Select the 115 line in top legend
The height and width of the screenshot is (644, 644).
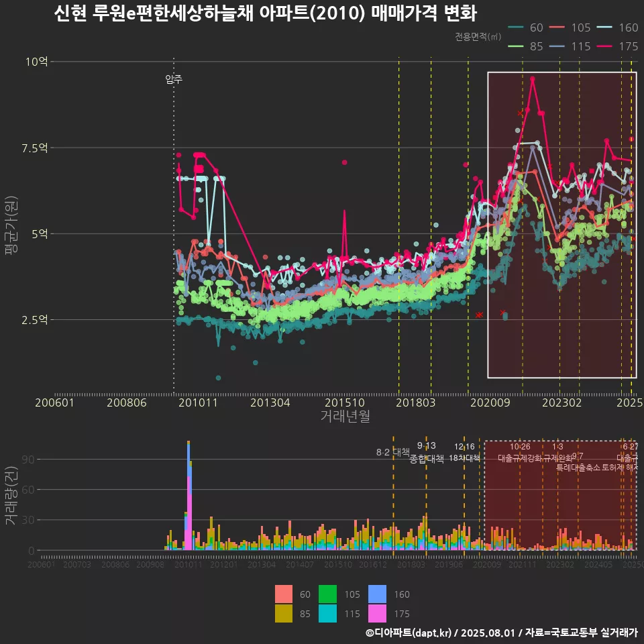tap(557, 46)
